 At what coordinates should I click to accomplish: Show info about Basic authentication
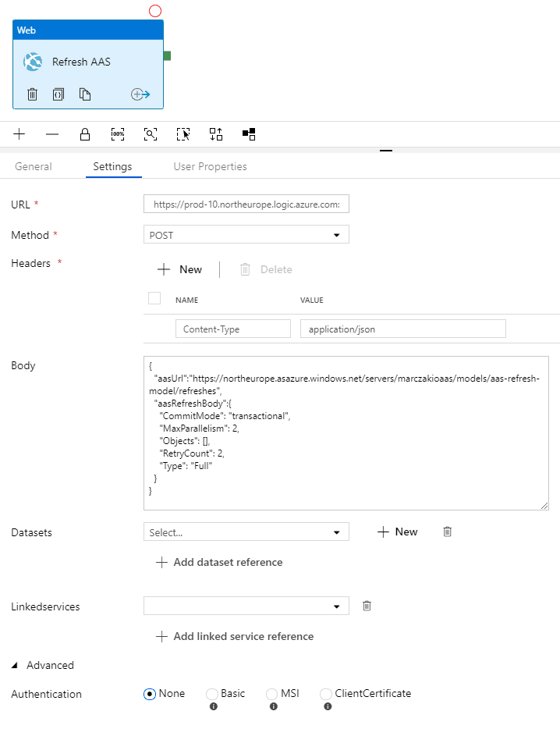coord(213,706)
